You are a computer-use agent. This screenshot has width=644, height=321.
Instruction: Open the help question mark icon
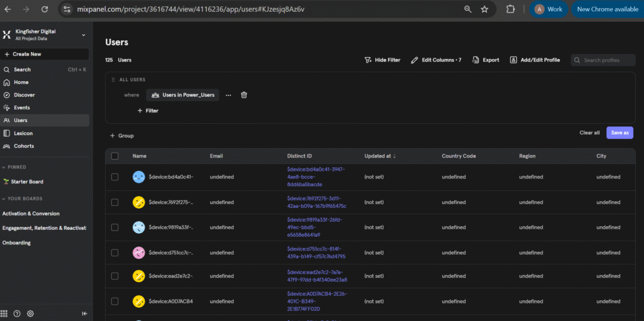click(x=17, y=313)
